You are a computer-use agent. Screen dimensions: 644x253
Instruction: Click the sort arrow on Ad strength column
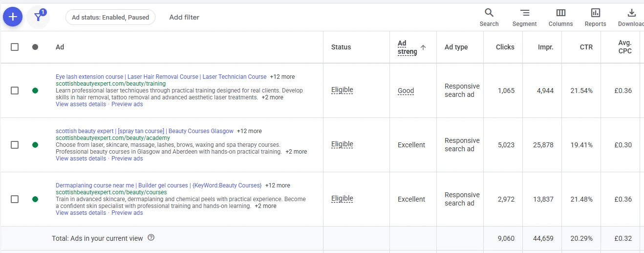[x=423, y=47]
